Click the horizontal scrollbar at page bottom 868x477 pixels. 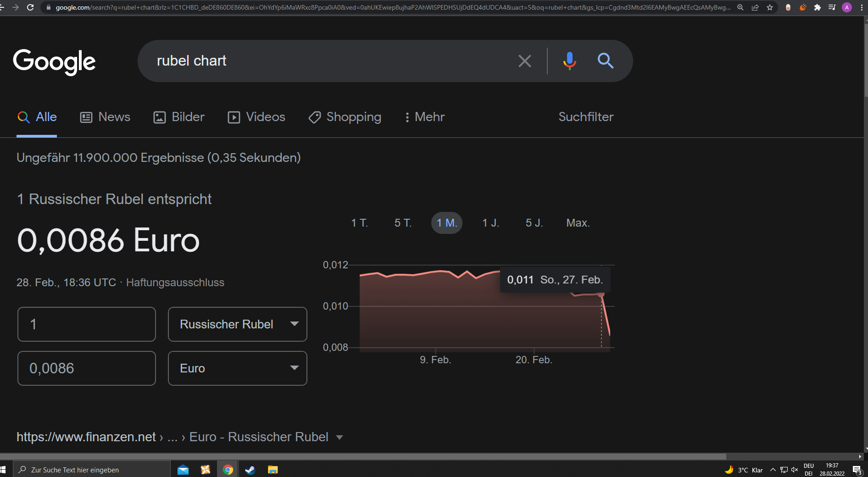[x=363, y=456]
